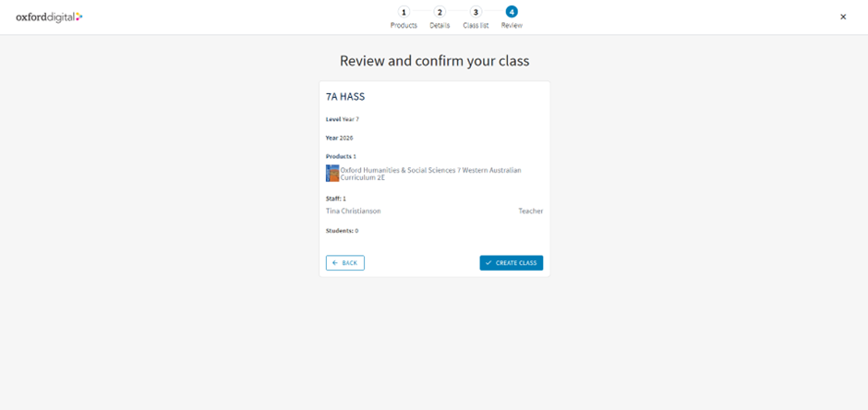868x410 pixels.
Task: Click the Teacher role label
Action: coord(530,211)
